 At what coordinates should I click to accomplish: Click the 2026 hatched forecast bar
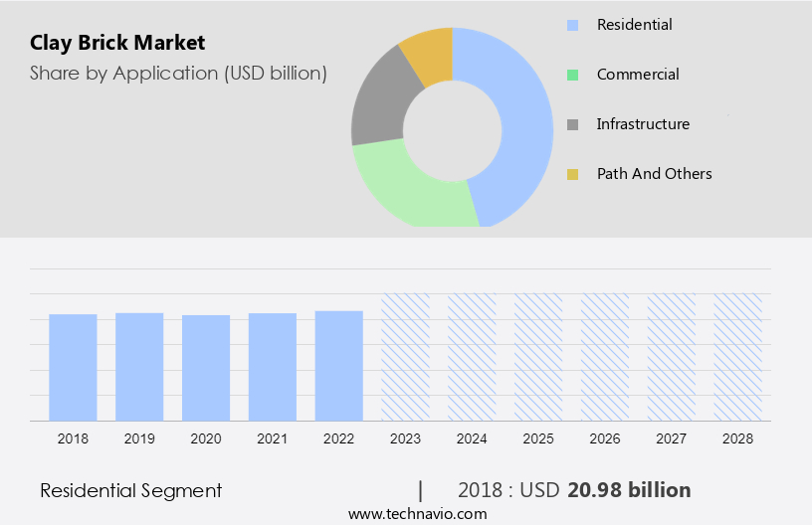[605, 357]
